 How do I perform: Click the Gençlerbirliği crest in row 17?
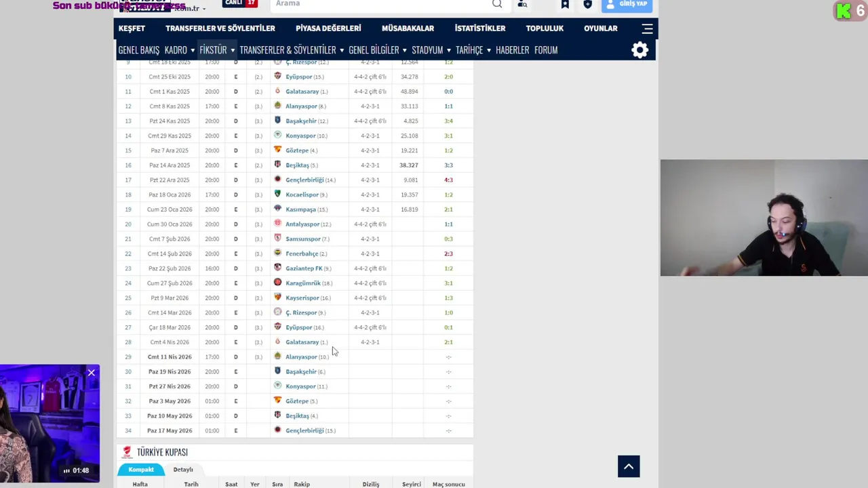click(277, 180)
